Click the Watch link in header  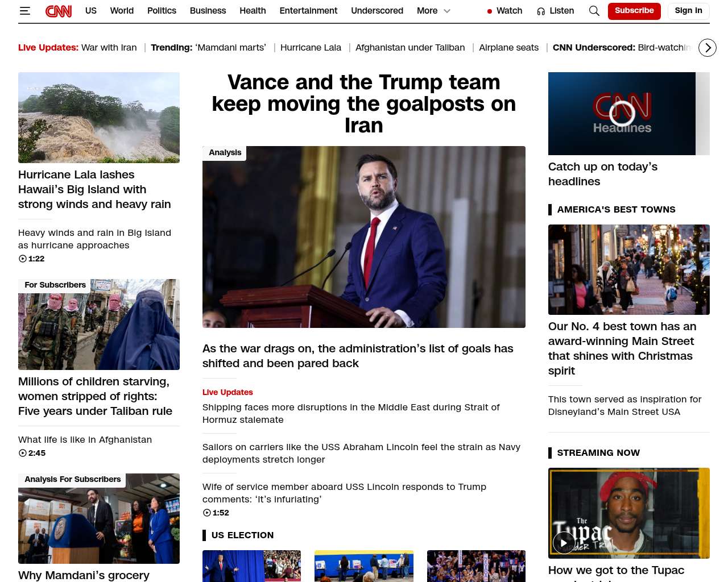click(x=509, y=11)
